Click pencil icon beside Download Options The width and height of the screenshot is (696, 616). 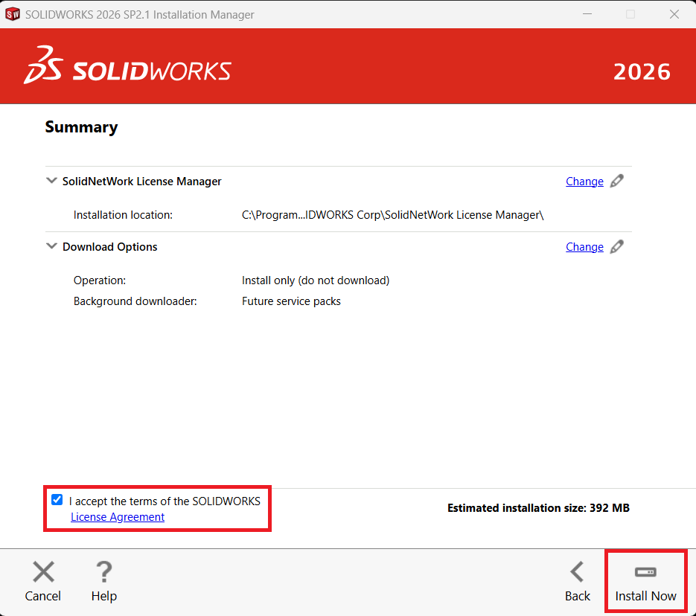coord(617,246)
